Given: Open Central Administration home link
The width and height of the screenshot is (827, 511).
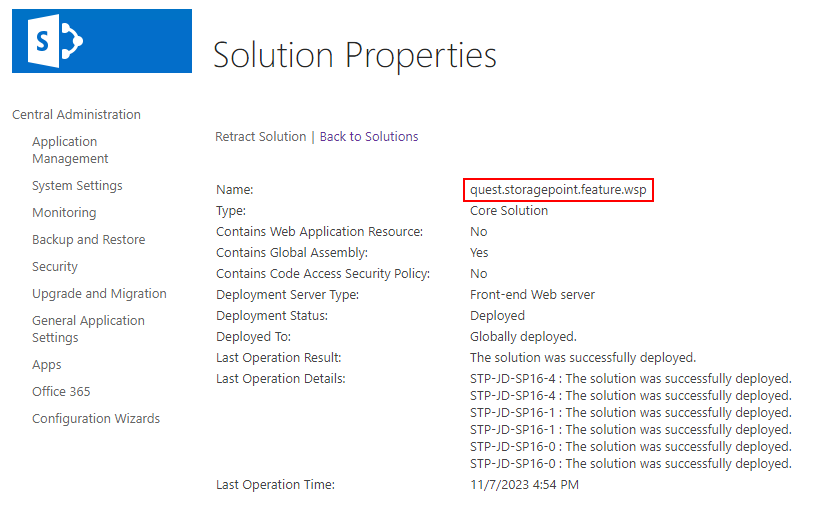Looking at the screenshot, I should (x=76, y=114).
